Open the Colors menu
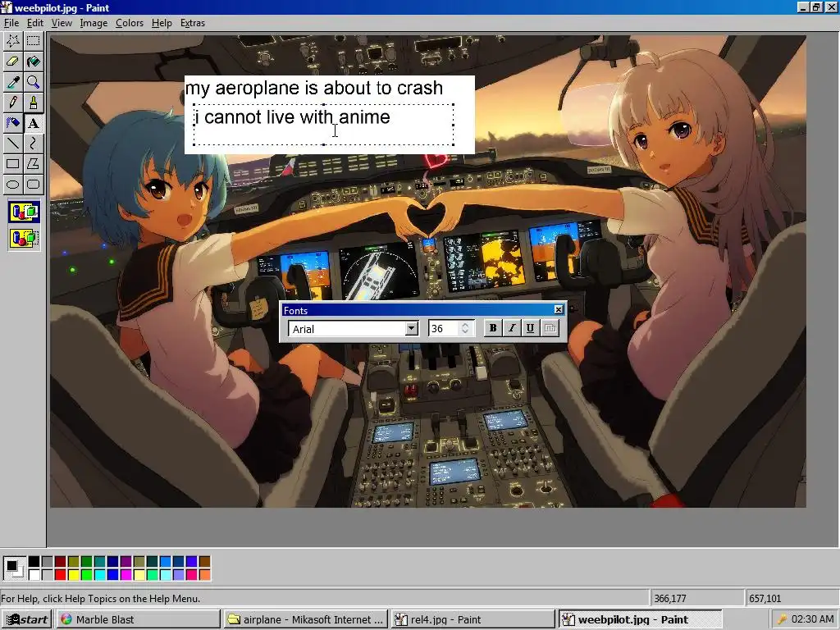The image size is (840, 630). [x=130, y=23]
